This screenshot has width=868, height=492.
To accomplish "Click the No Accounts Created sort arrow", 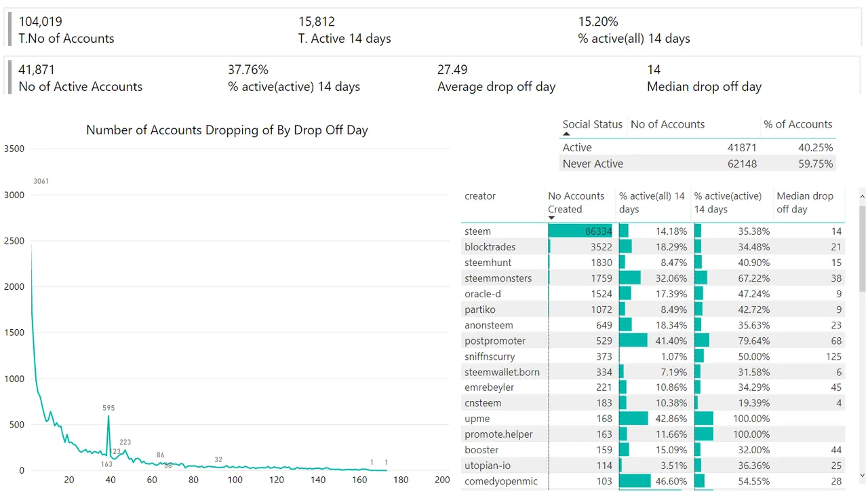I will point(552,218).
